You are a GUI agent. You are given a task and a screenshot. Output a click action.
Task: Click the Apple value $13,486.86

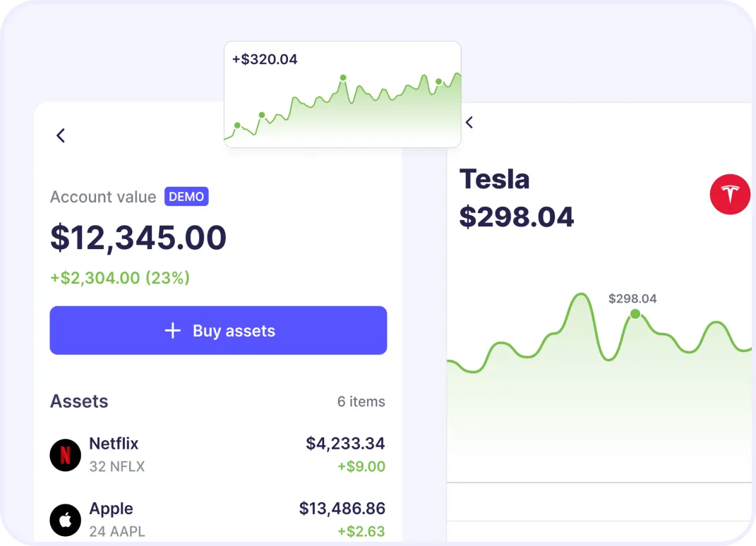tap(342, 509)
